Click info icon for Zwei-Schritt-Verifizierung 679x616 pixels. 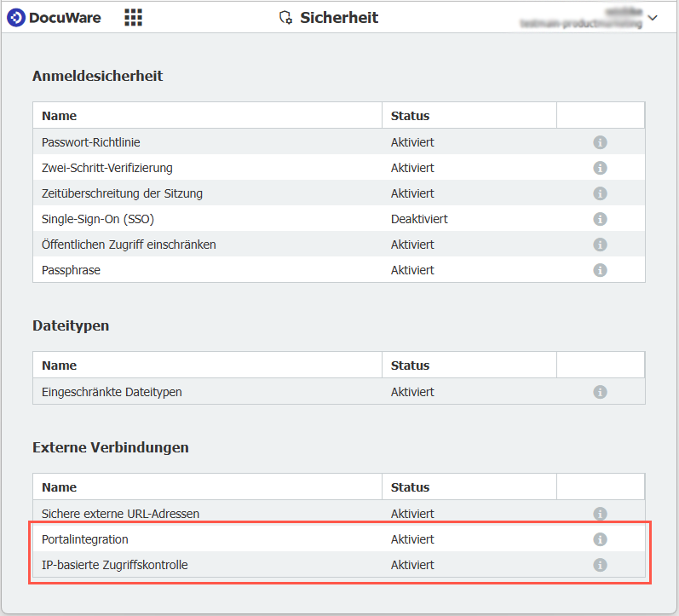point(600,168)
